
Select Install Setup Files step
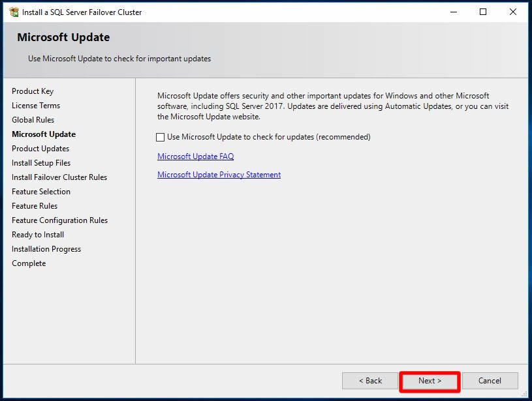[41, 163]
